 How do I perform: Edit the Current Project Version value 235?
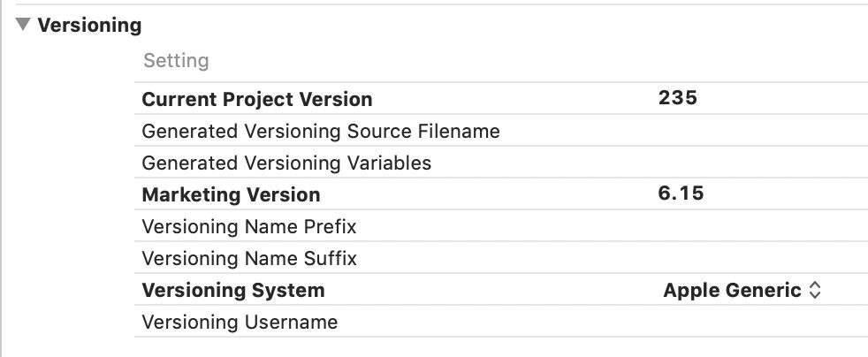coord(678,98)
